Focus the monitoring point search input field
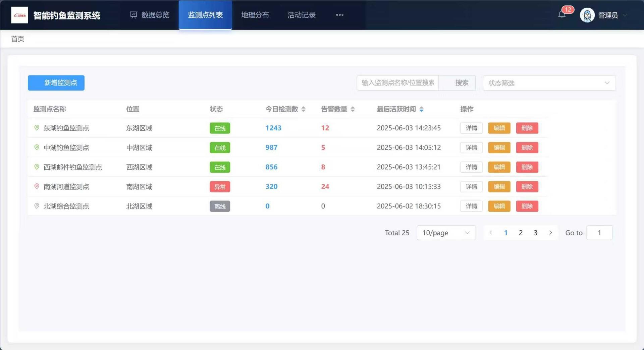 [x=397, y=83]
